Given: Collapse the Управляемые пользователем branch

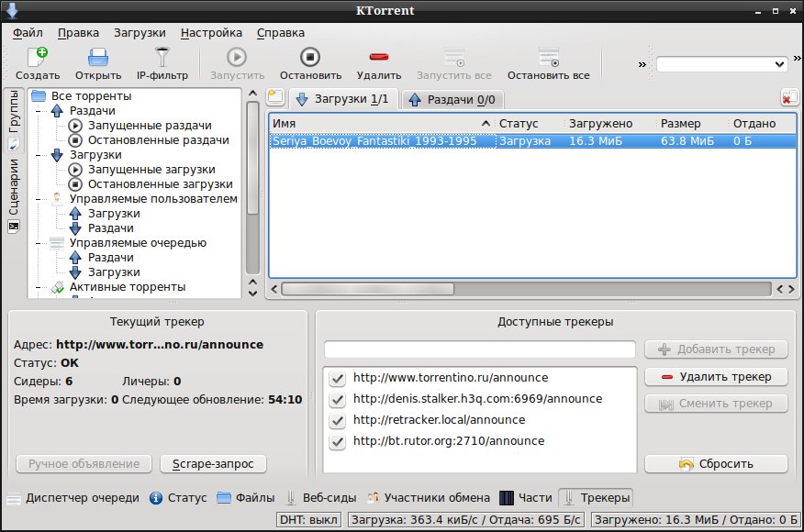Looking at the screenshot, I should [x=39, y=199].
